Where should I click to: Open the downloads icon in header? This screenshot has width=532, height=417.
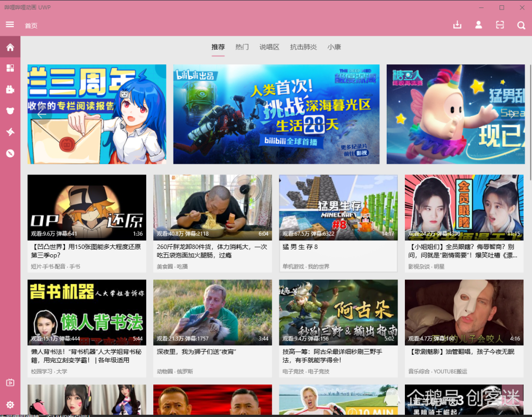pyautogui.click(x=457, y=25)
